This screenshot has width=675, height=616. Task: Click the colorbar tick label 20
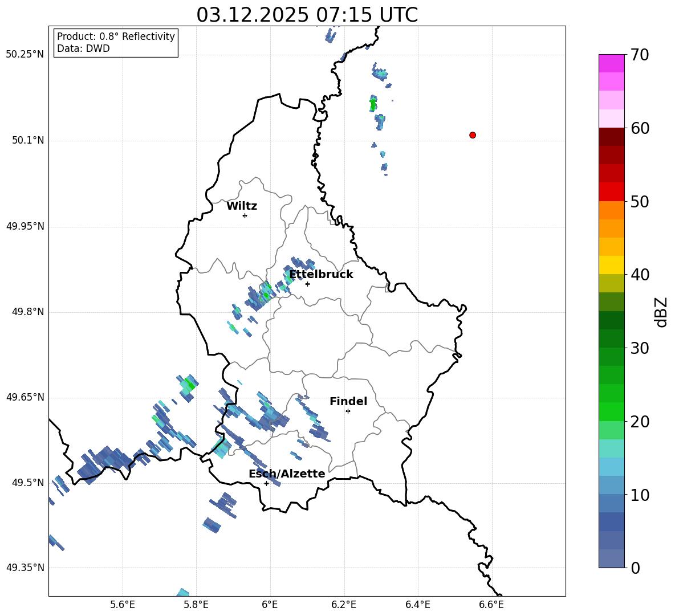(x=640, y=422)
